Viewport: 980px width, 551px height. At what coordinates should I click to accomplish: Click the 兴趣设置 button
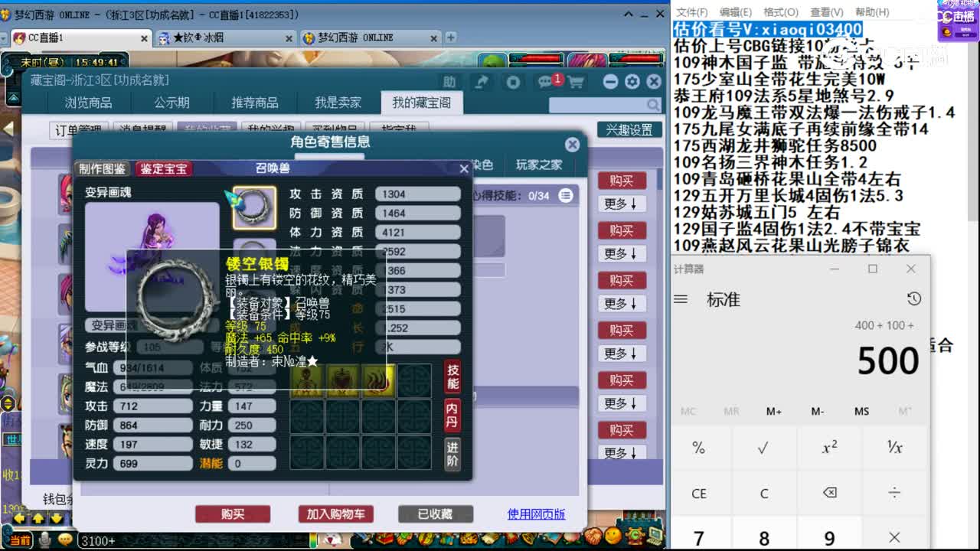pyautogui.click(x=629, y=130)
